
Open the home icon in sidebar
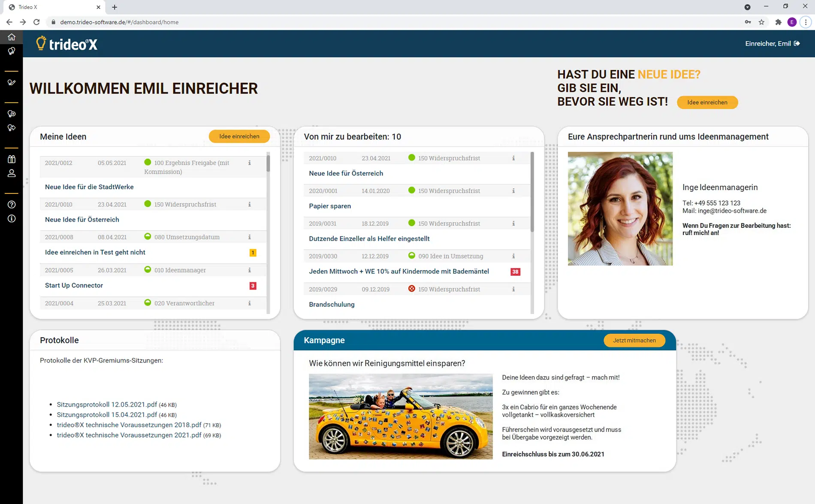tap(12, 37)
